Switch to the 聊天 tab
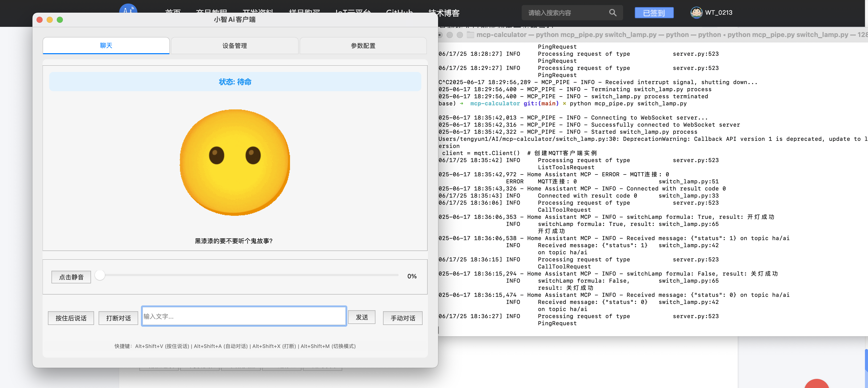The width and height of the screenshot is (868, 388). coord(106,45)
